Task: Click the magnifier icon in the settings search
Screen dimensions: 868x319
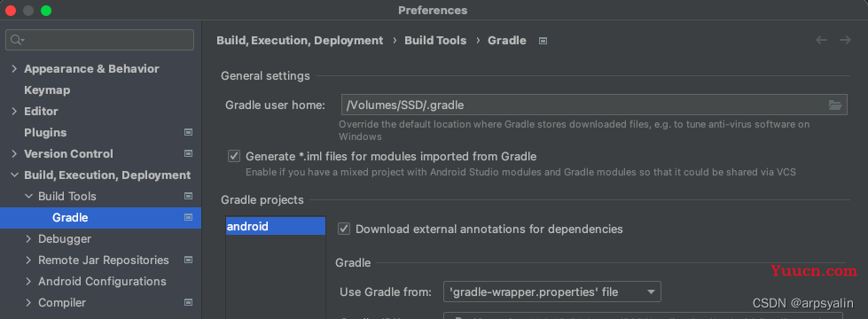Action: click(x=17, y=40)
